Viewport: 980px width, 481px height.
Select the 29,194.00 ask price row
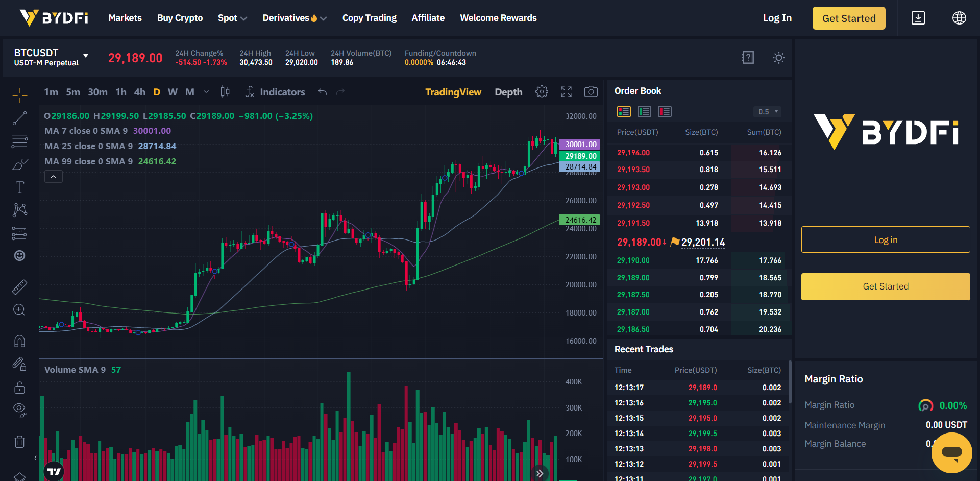pyautogui.click(x=699, y=153)
